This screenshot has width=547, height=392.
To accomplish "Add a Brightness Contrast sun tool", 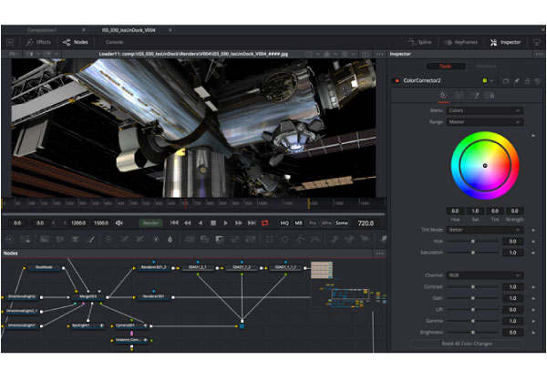I will 156,239.
